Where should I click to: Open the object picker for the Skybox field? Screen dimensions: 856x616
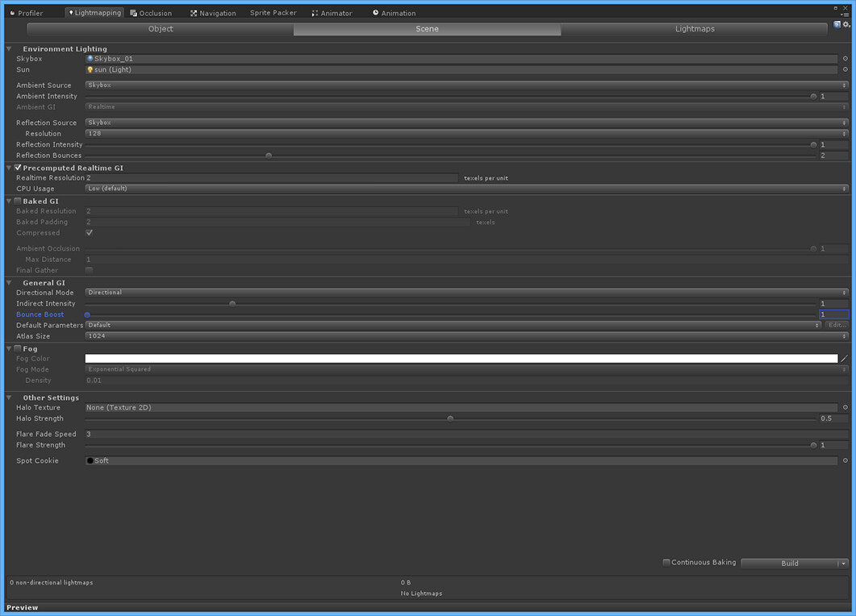point(846,58)
